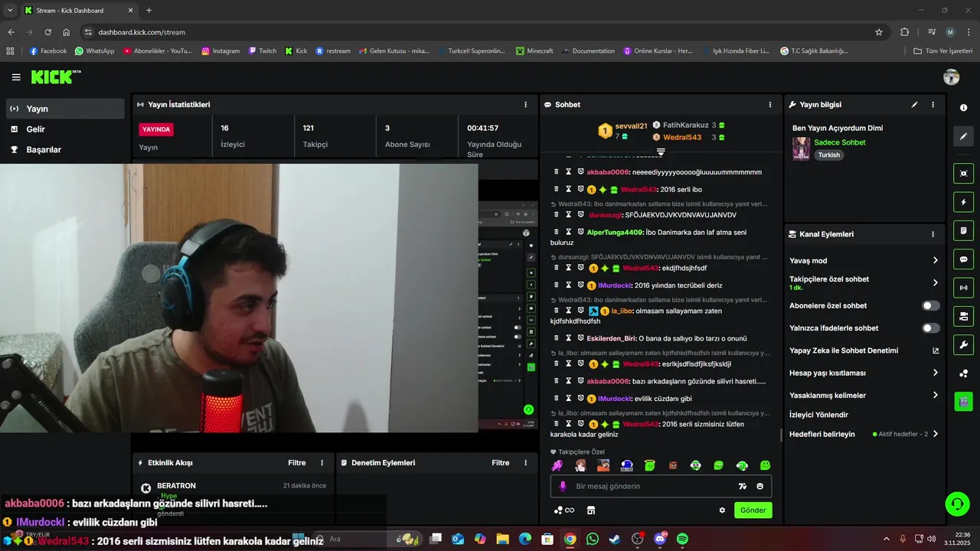Click the camera channel actions sidebar icon
This screenshot has width=980, height=551.
[963, 316]
